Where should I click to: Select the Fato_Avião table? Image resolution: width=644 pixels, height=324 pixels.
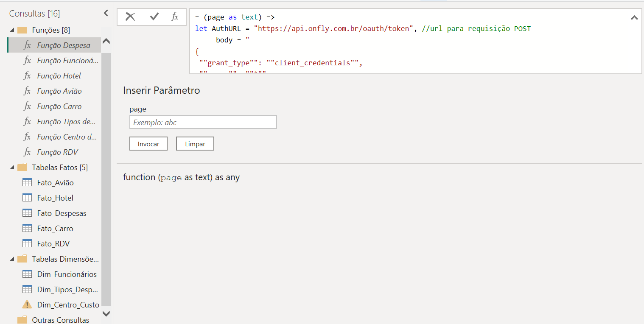pos(54,183)
